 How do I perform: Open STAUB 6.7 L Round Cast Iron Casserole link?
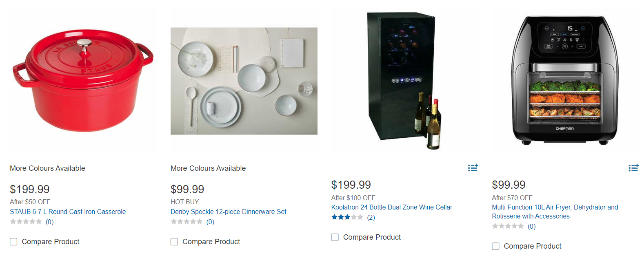pos(68,212)
